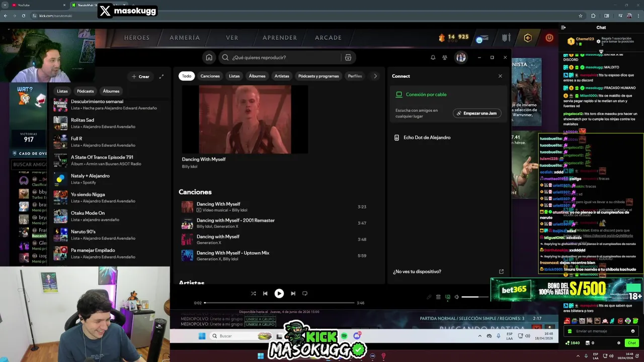644x362 pixels.
Task: Select the Todo search filter
Action: [187, 76]
